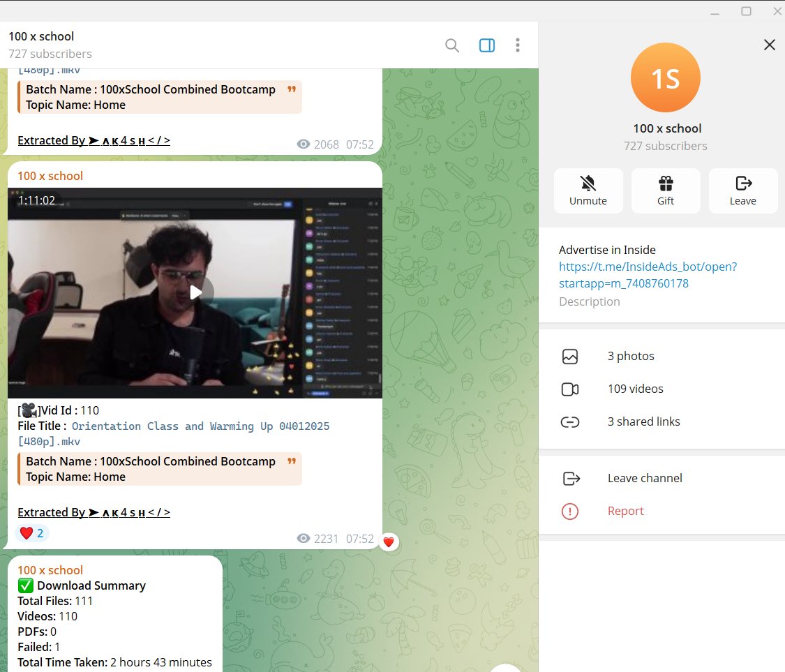The width and height of the screenshot is (785, 672).
Task: Click the link icon beside shared links
Action: pos(570,422)
